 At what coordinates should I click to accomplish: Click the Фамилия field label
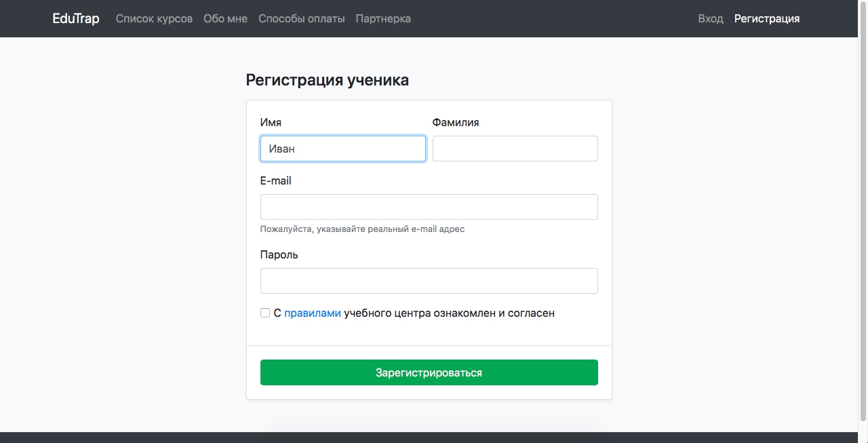coord(456,123)
